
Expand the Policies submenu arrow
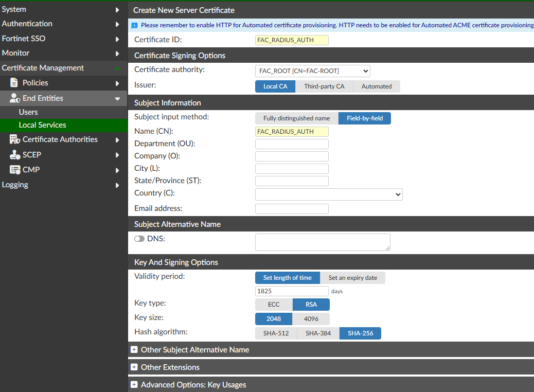pos(117,83)
